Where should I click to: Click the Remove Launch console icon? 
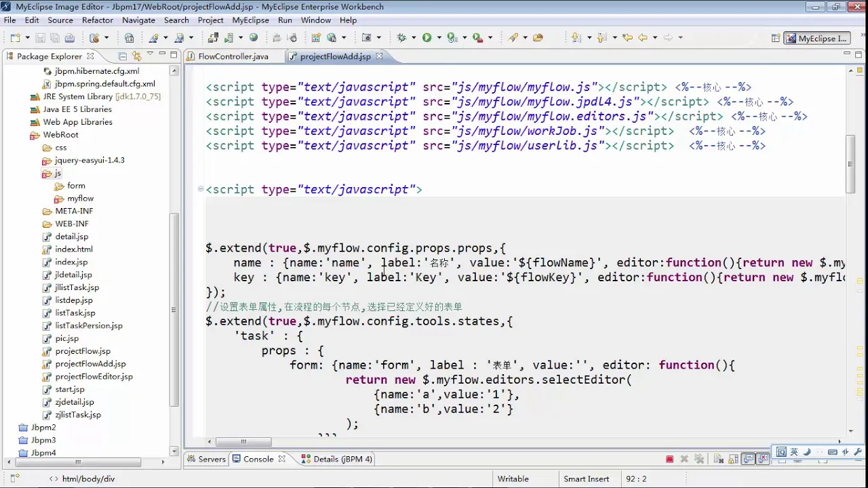click(x=684, y=459)
